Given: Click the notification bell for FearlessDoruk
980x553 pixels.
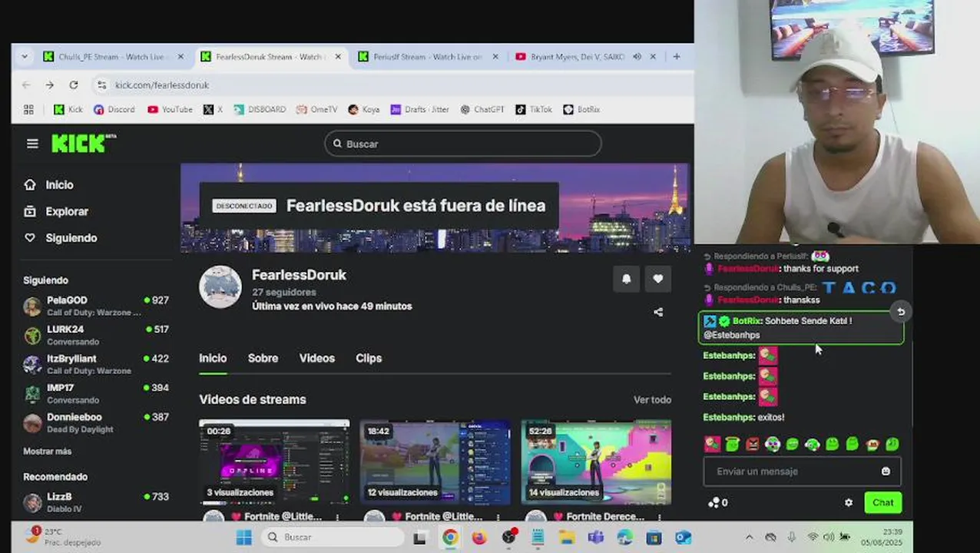Looking at the screenshot, I should 626,279.
